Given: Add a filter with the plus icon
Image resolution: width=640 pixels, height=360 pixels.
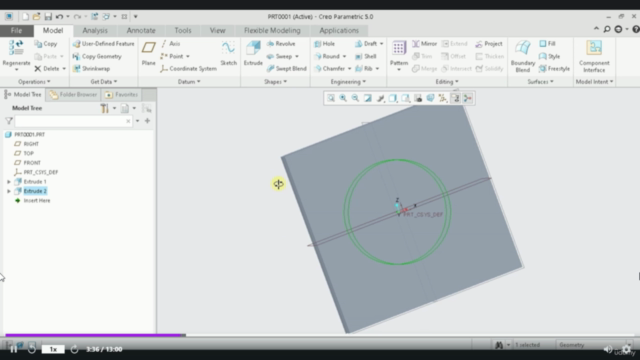Looking at the screenshot, I should pos(147,121).
